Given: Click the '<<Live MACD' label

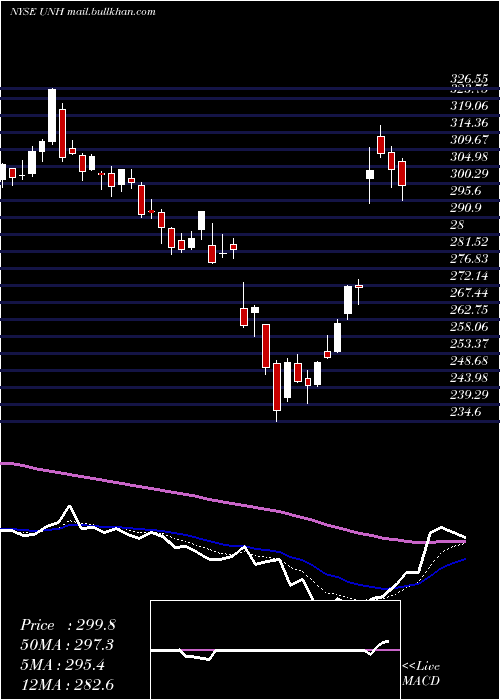Looking at the screenshot, I should coord(421,674).
